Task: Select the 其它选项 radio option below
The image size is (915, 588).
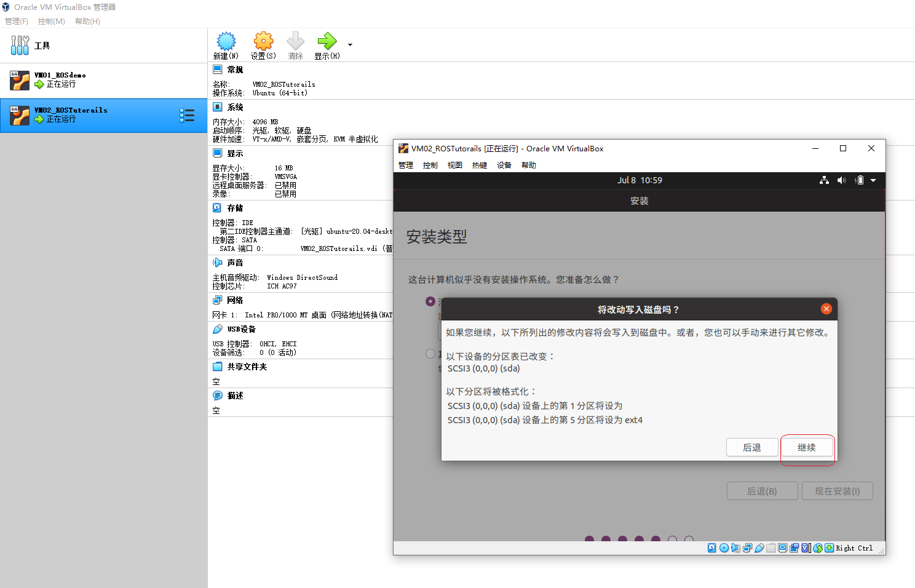Action: (430, 354)
